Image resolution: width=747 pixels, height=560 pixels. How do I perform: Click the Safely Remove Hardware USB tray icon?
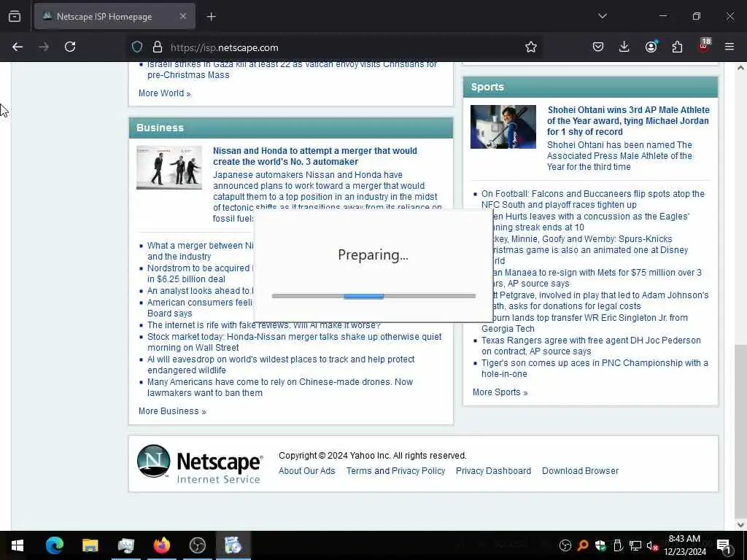tap(618, 545)
